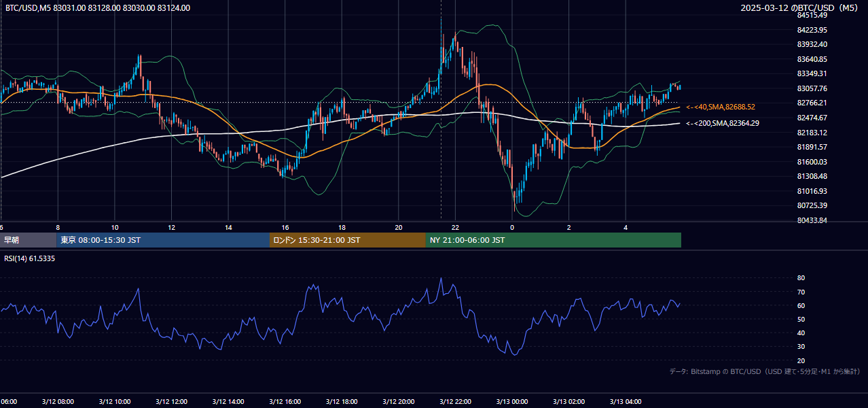The height and width of the screenshot is (408, 868).
Task: Click hour tick 16 under the price chart
Action: pos(285,228)
